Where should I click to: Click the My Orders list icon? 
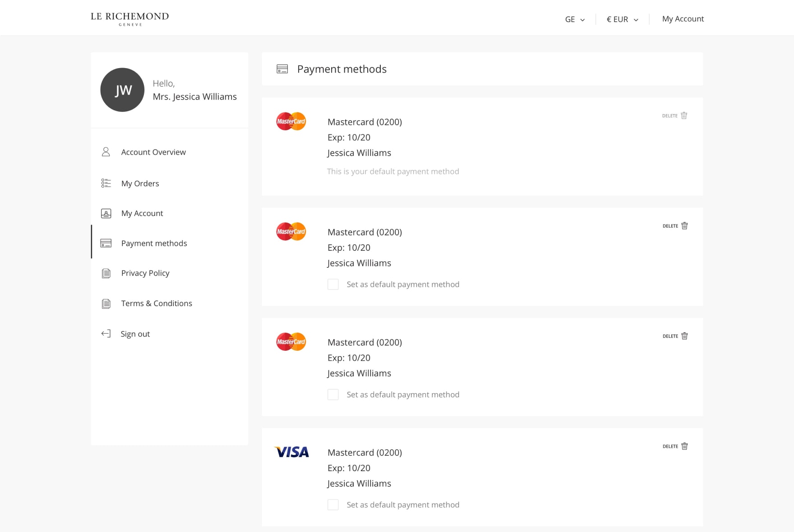(x=106, y=183)
